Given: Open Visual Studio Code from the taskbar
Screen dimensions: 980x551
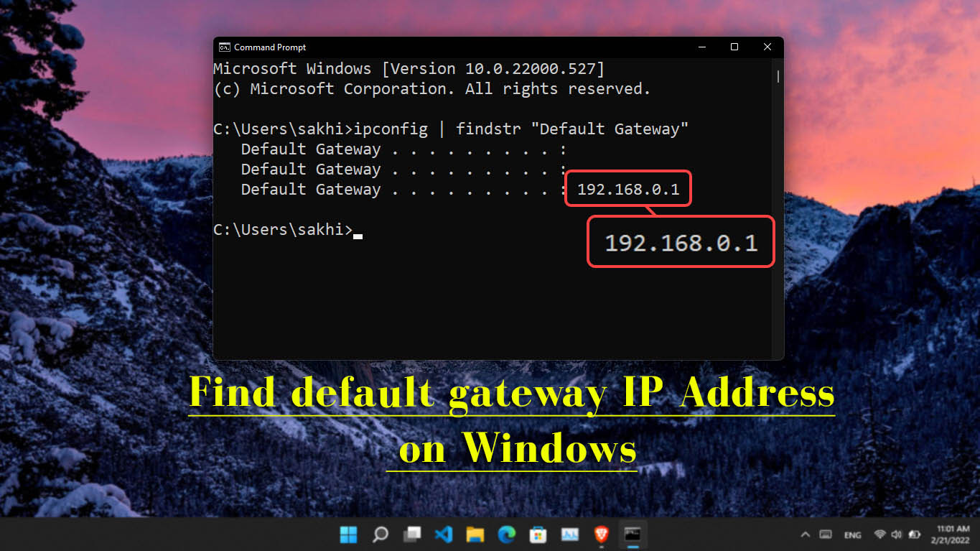Looking at the screenshot, I should click(x=442, y=534).
